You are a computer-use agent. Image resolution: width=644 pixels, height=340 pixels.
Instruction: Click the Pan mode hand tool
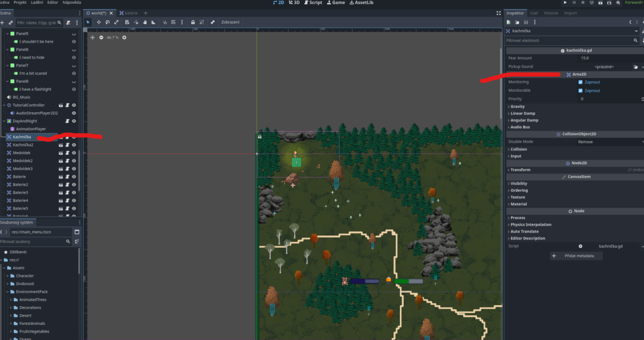[x=144, y=22]
